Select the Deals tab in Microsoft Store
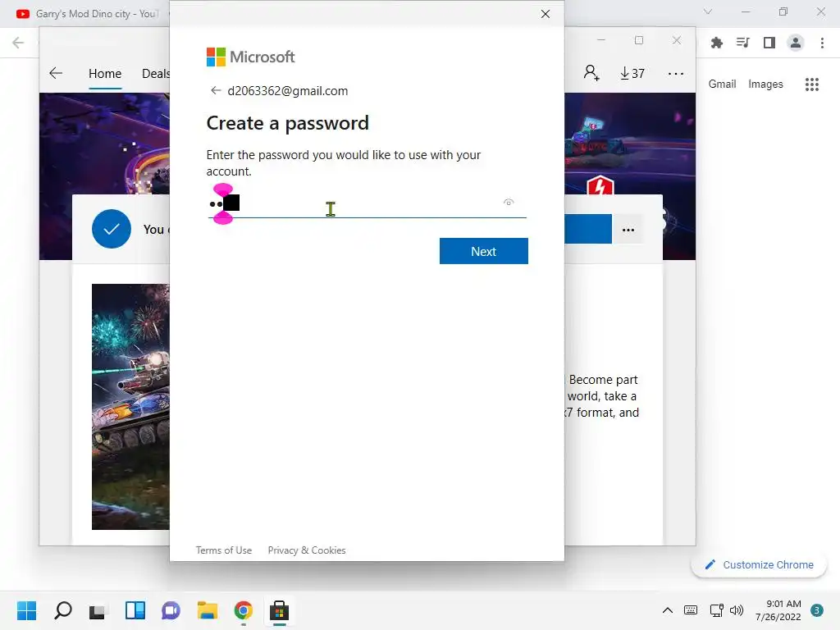This screenshot has height=630, width=840. click(155, 73)
